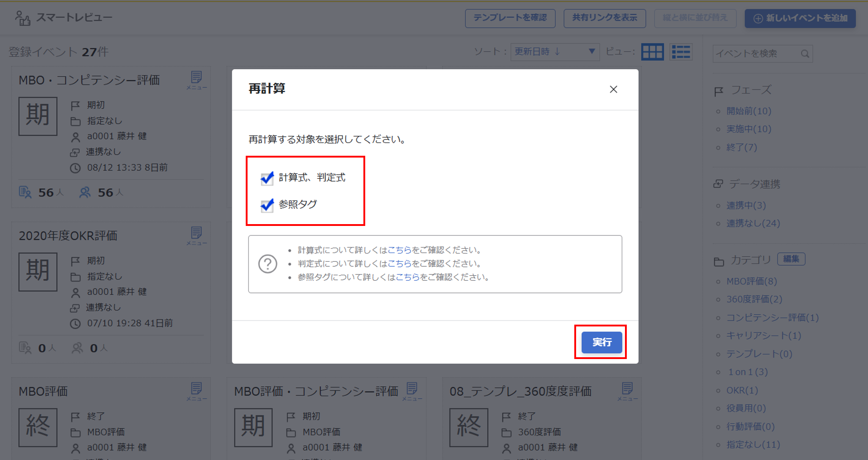Image resolution: width=868 pixels, height=460 pixels.
Task: Check the 計算式、判定式 checkbox
Action: pyautogui.click(x=267, y=178)
